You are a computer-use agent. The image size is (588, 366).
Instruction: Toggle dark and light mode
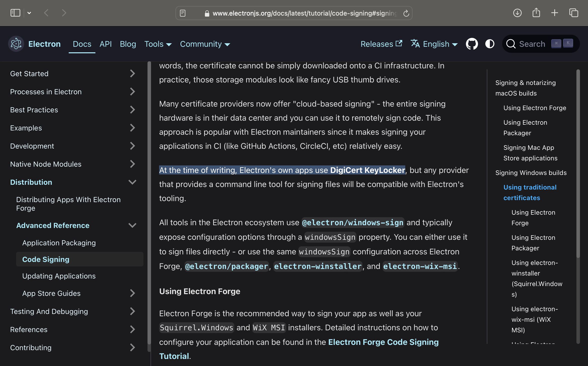pos(490,44)
